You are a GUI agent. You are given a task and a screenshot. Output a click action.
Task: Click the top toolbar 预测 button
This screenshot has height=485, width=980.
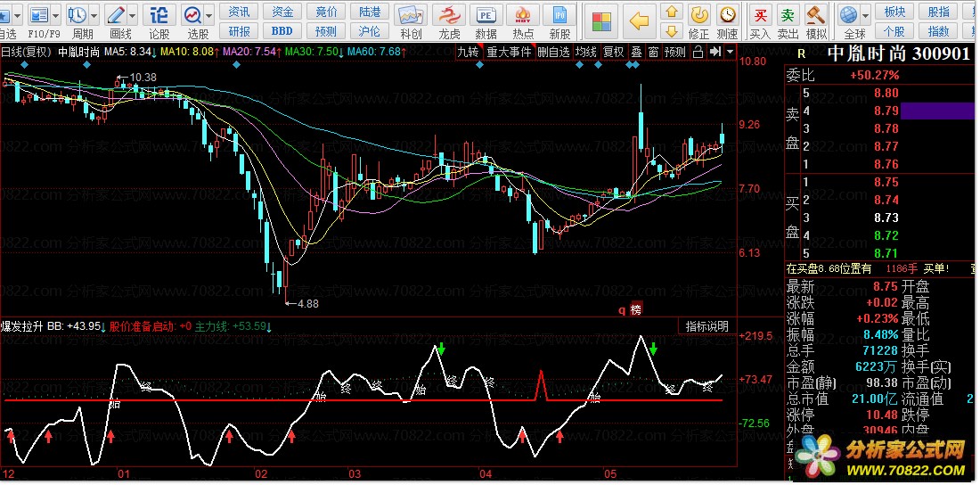326,30
